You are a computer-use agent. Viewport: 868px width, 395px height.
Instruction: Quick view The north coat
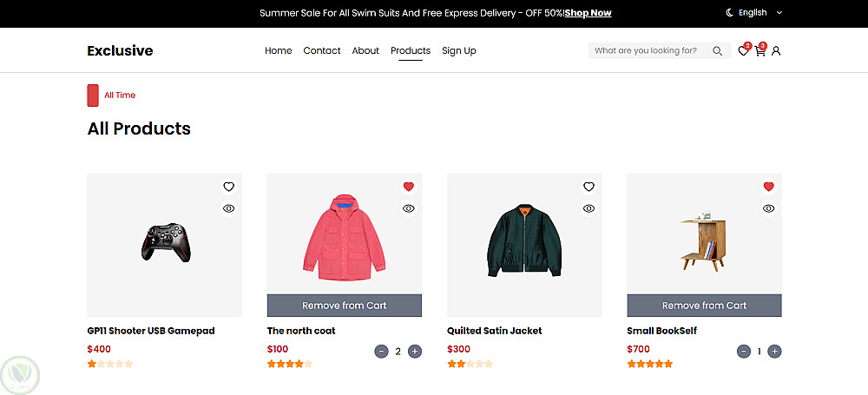[408, 208]
